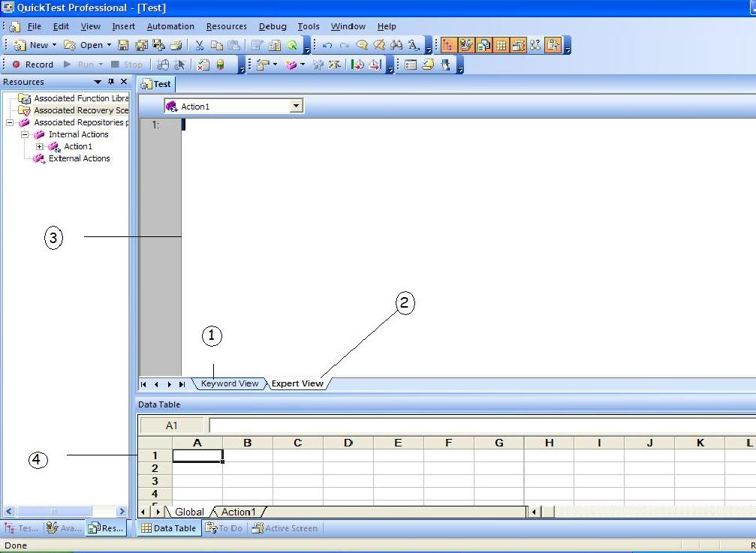Image resolution: width=756 pixels, height=553 pixels.
Task: Open the Resources menu
Action: [x=226, y=26]
